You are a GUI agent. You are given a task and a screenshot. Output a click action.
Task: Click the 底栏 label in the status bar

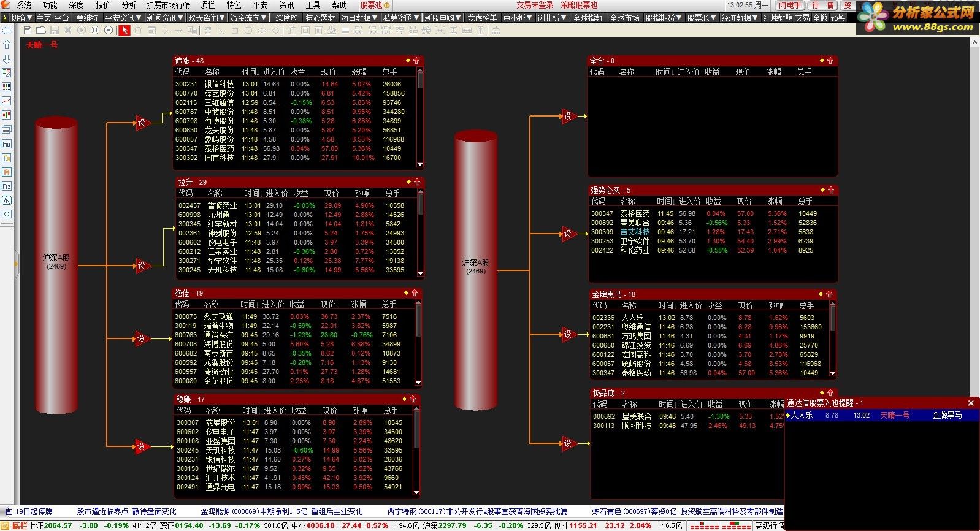(x=19, y=525)
